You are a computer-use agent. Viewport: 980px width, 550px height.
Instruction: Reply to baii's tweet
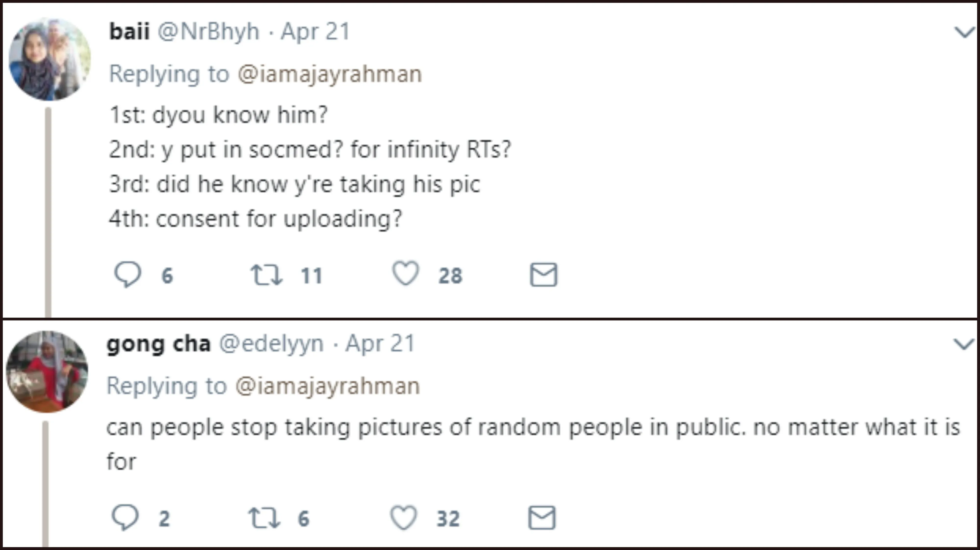coord(128,274)
